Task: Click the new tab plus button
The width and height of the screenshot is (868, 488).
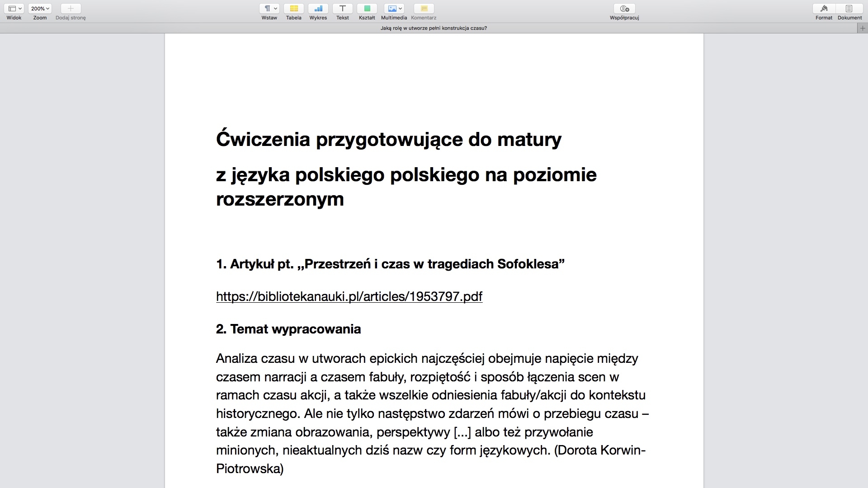Action: (863, 28)
